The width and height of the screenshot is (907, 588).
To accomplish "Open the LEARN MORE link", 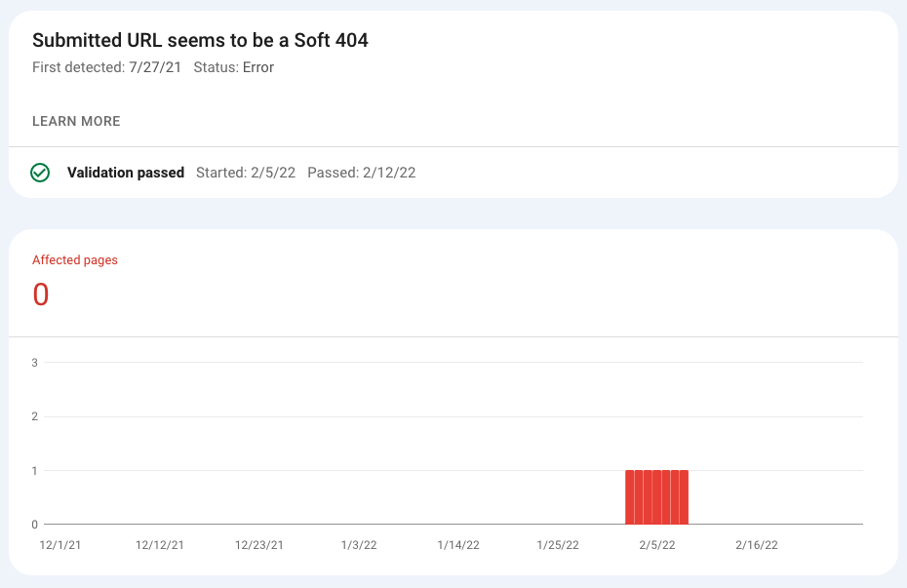I will click(x=76, y=122).
